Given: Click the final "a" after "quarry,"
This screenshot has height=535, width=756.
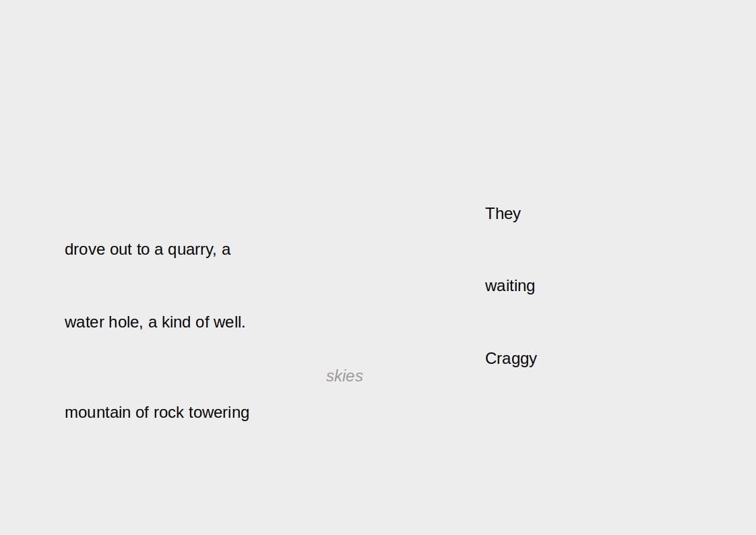Looking at the screenshot, I should click(226, 250).
